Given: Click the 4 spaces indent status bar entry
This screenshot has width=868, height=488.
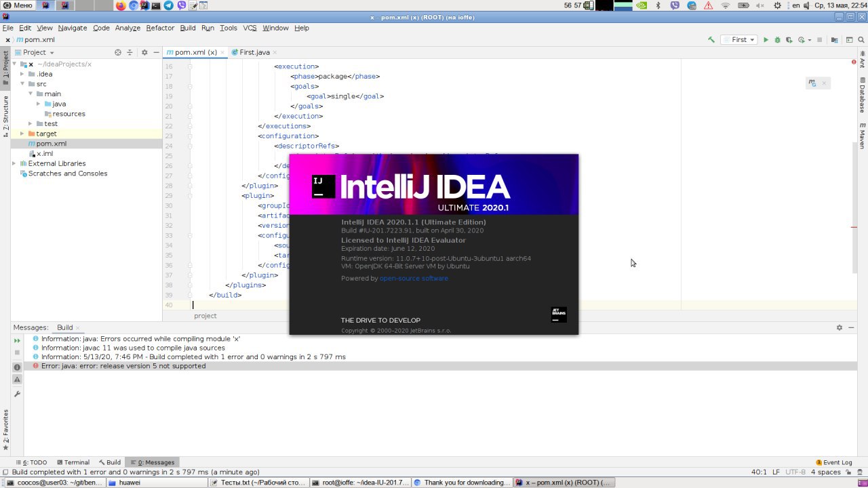Looking at the screenshot, I should pyautogui.click(x=825, y=472).
